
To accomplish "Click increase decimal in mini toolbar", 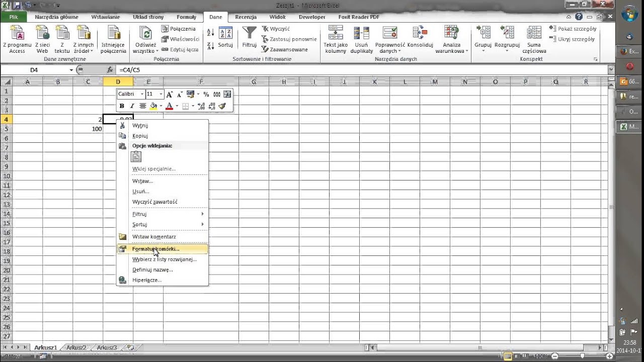I will click(201, 106).
